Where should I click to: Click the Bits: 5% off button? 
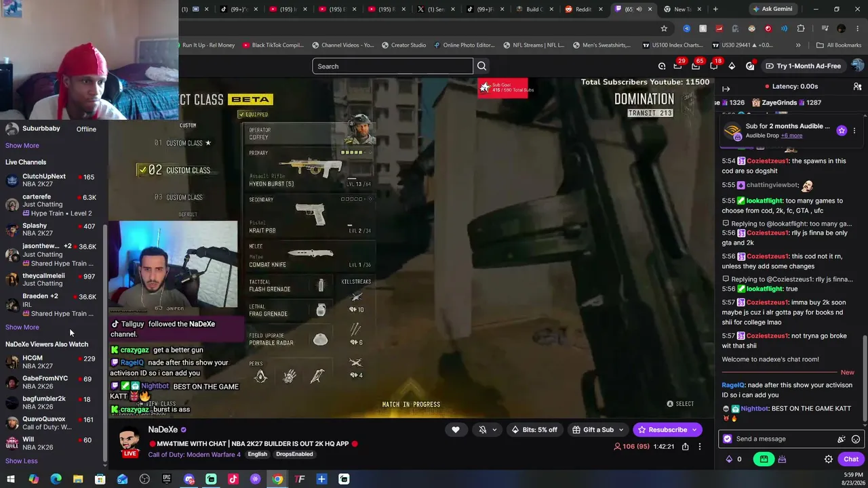point(534,430)
